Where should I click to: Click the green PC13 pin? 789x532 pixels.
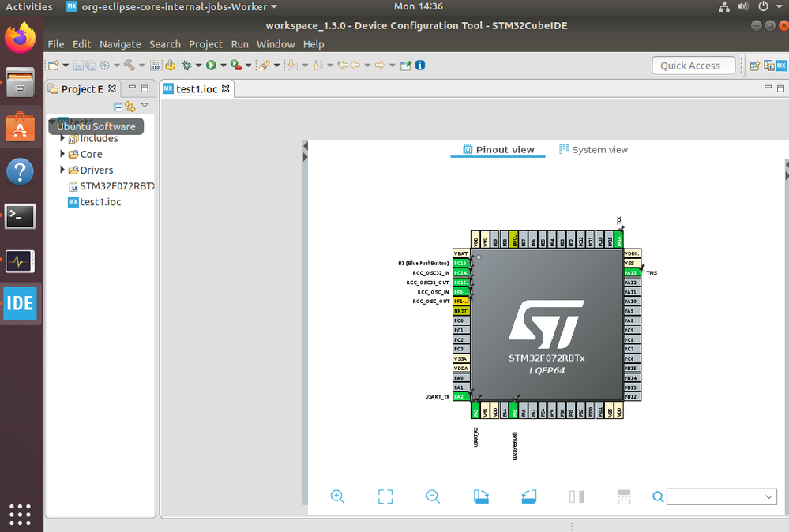tap(461, 263)
